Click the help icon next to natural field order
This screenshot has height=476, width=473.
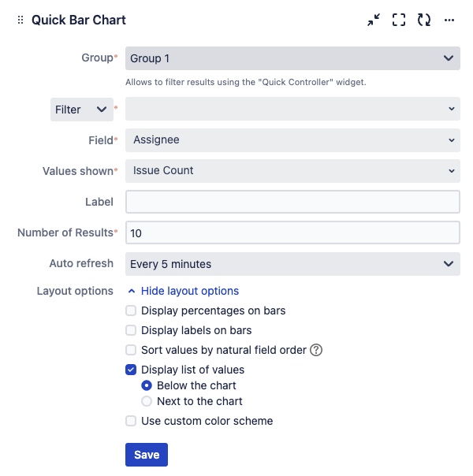pos(316,350)
